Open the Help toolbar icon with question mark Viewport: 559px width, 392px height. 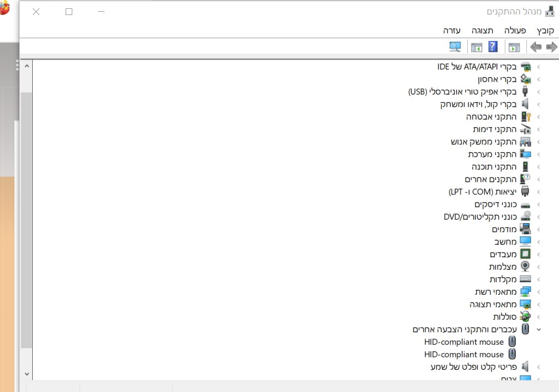(493, 47)
